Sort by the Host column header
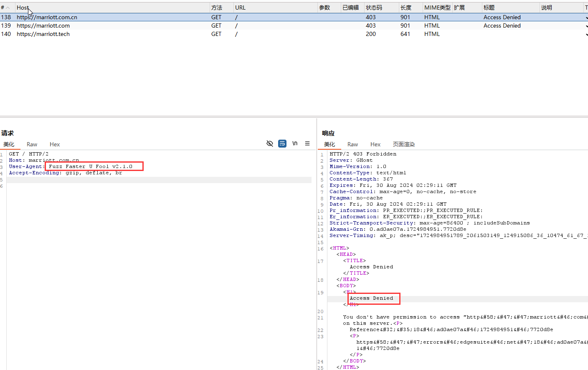Image resolution: width=588 pixels, height=370 pixels. pyautogui.click(x=112, y=8)
